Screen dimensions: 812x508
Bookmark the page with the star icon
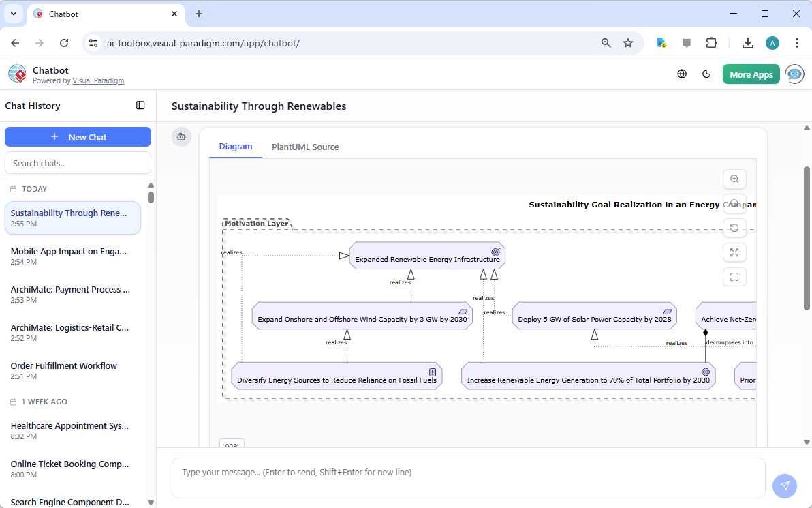click(x=627, y=42)
